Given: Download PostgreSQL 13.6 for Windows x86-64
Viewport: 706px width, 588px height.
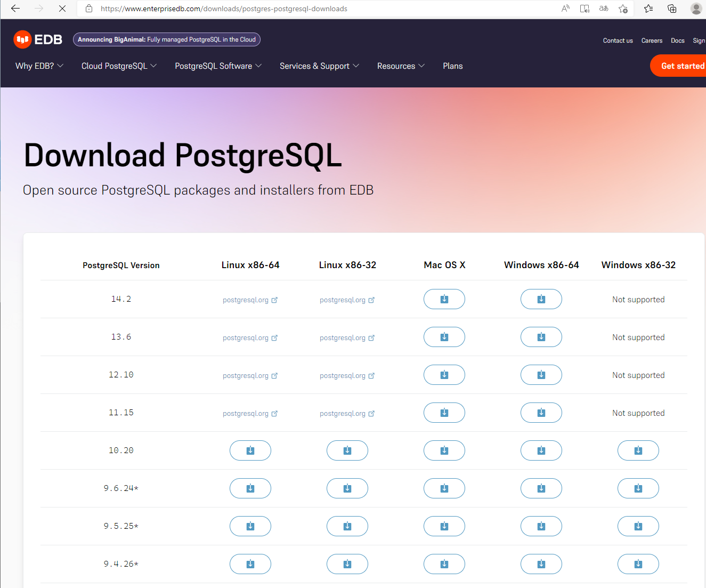Looking at the screenshot, I should coord(541,337).
